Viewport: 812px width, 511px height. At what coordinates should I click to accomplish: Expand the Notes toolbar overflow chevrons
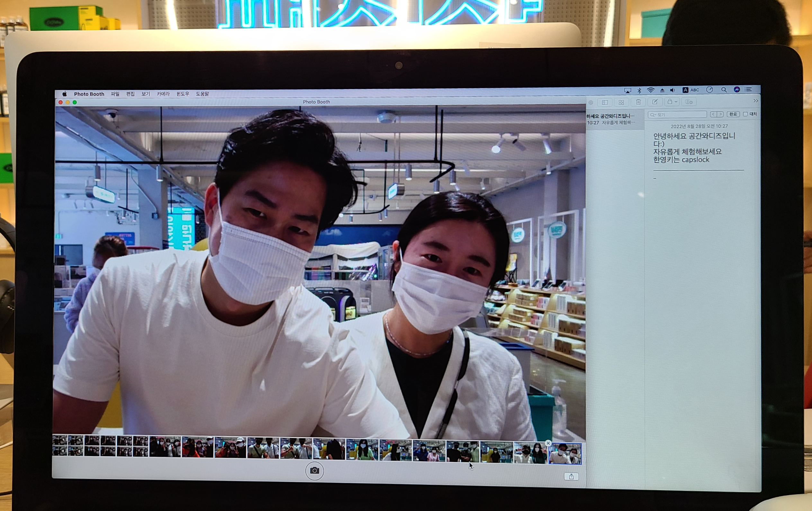(756, 101)
